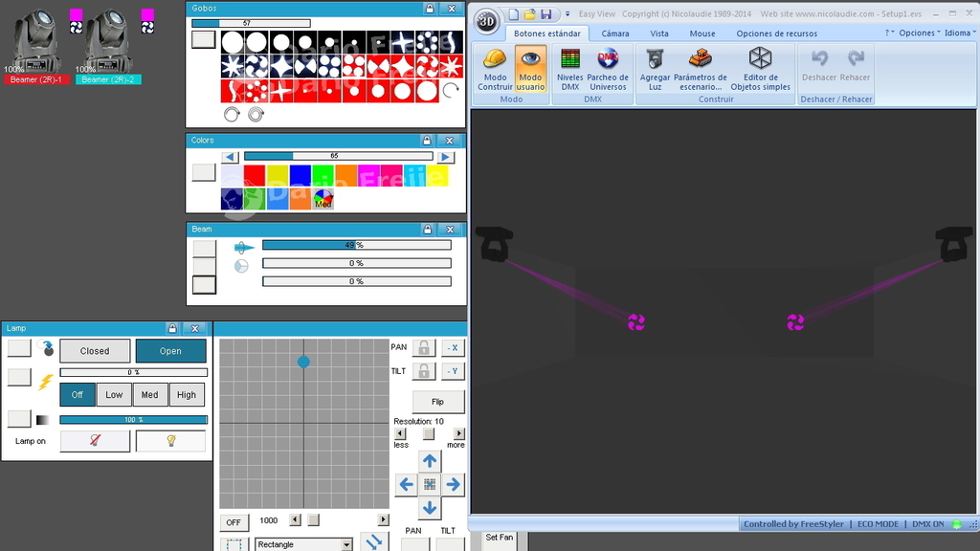The height and width of the screenshot is (551, 980).
Task: Toggle the TILT lock button
Action: pos(424,371)
